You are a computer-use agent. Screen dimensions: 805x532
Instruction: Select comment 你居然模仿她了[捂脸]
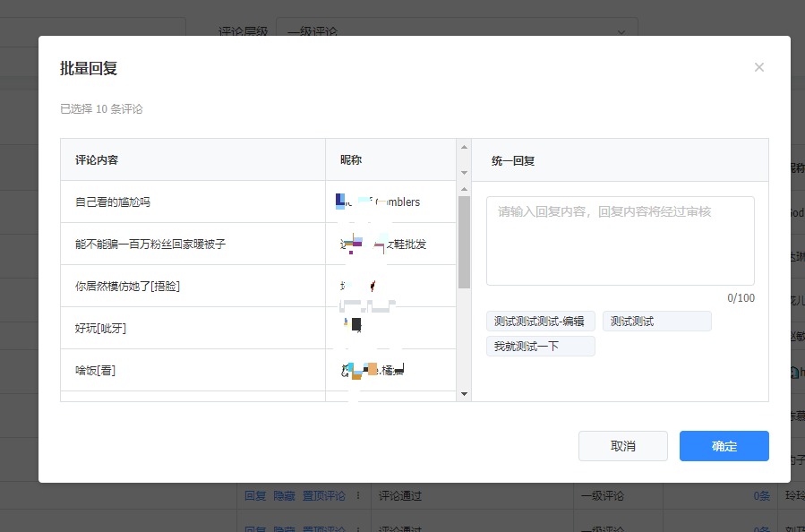coord(127,286)
